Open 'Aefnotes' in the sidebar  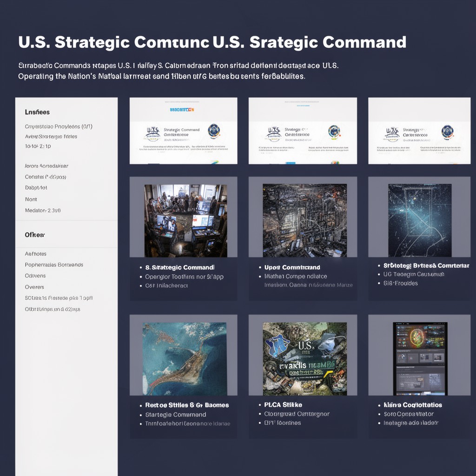coord(35,254)
